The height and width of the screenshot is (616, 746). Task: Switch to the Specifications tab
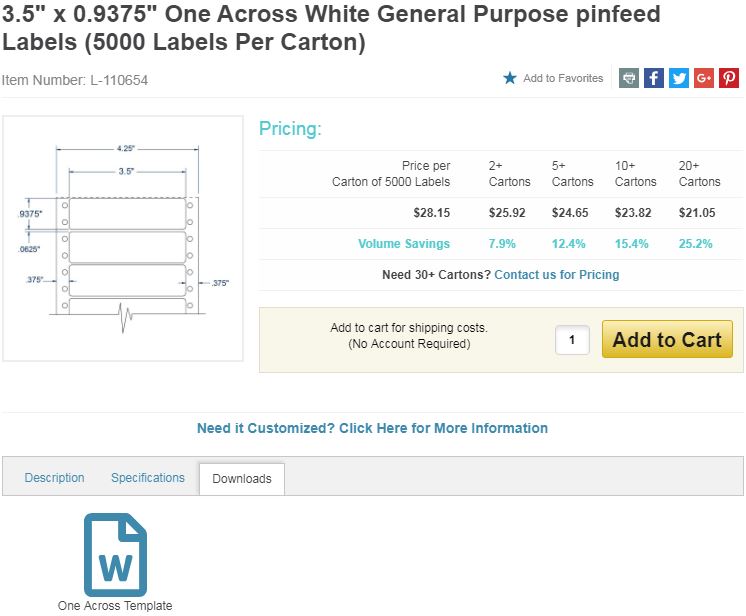pos(148,478)
